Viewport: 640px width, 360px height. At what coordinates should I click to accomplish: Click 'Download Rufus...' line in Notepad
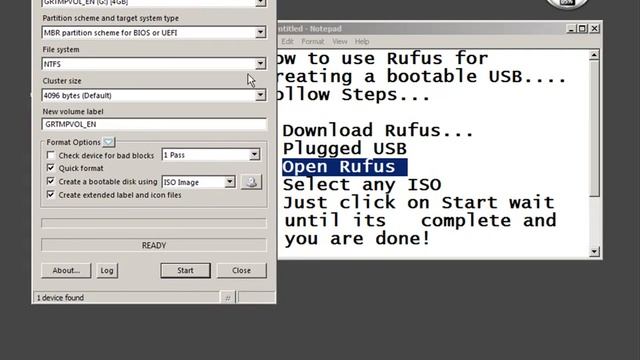378,131
